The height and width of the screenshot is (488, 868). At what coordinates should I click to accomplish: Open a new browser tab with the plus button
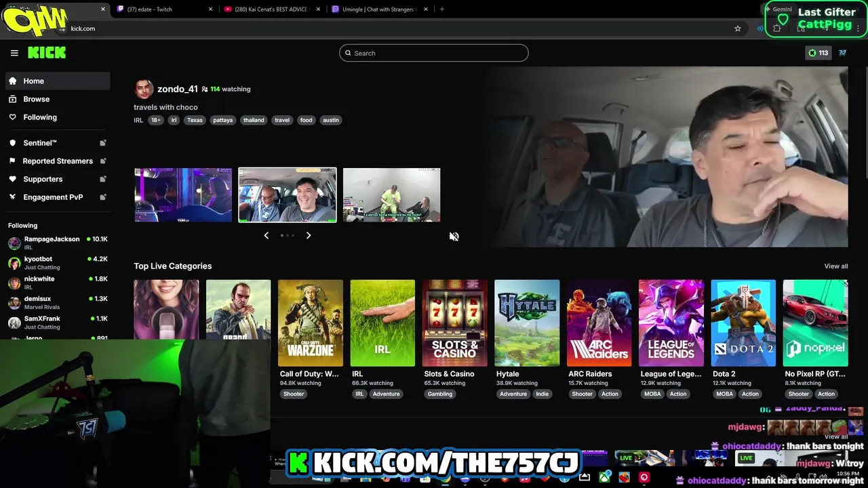click(442, 9)
